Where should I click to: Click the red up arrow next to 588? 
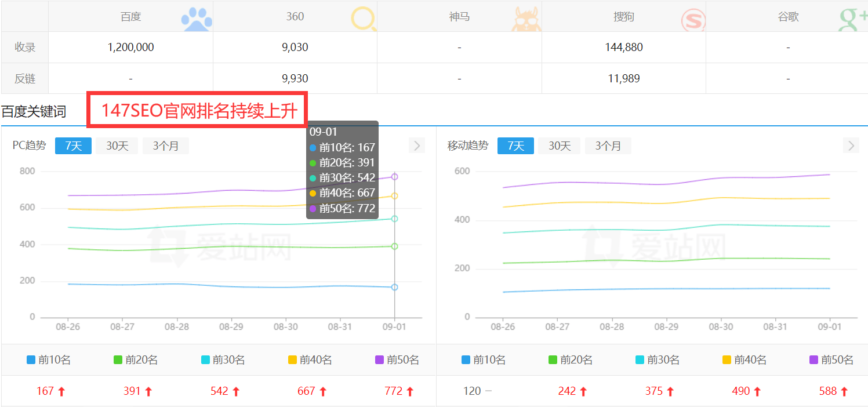click(x=844, y=391)
